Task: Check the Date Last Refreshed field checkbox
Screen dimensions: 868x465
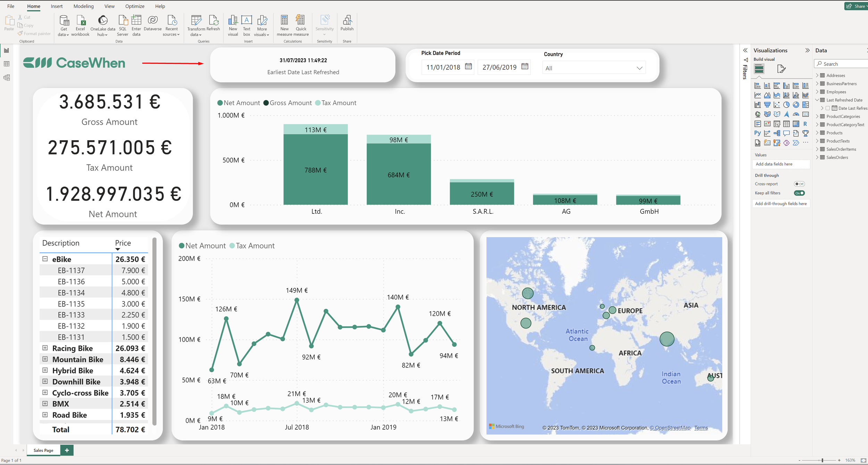Action: (x=828, y=108)
